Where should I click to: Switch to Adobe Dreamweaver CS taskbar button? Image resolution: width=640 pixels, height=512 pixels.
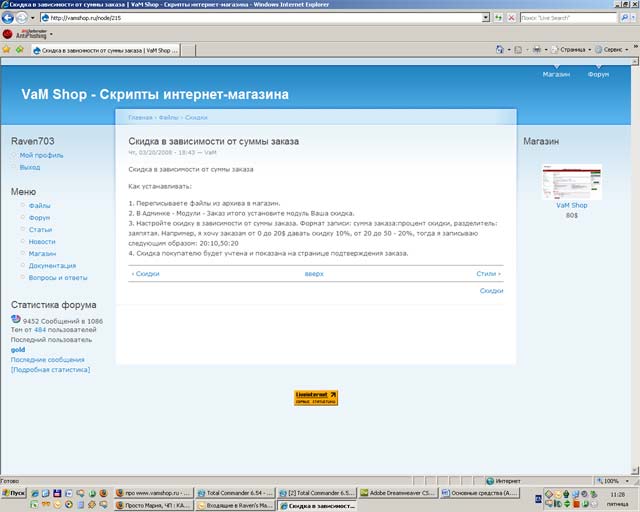398,493
